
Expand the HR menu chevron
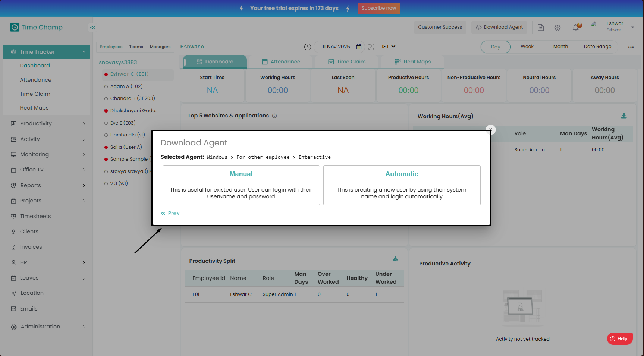pyautogui.click(x=84, y=262)
